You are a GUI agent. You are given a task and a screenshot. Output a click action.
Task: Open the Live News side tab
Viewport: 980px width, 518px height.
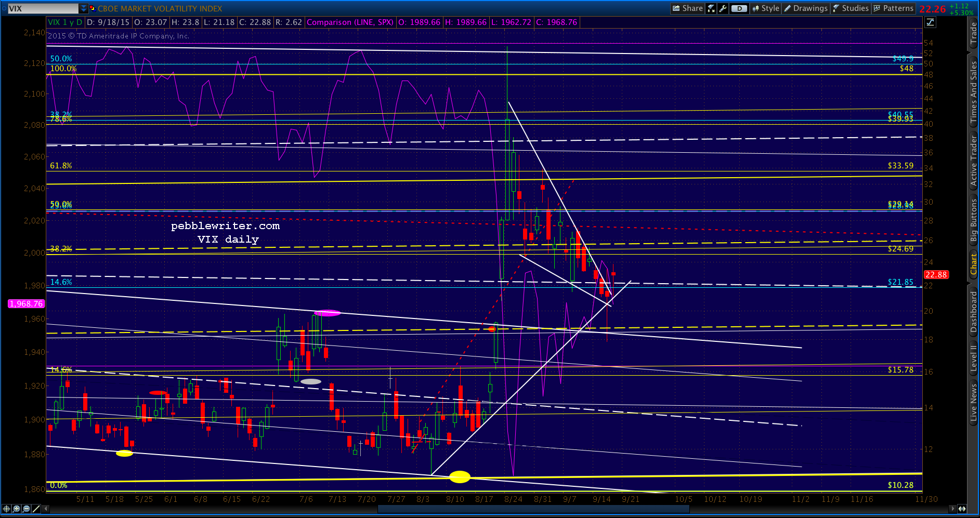coord(973,402)
